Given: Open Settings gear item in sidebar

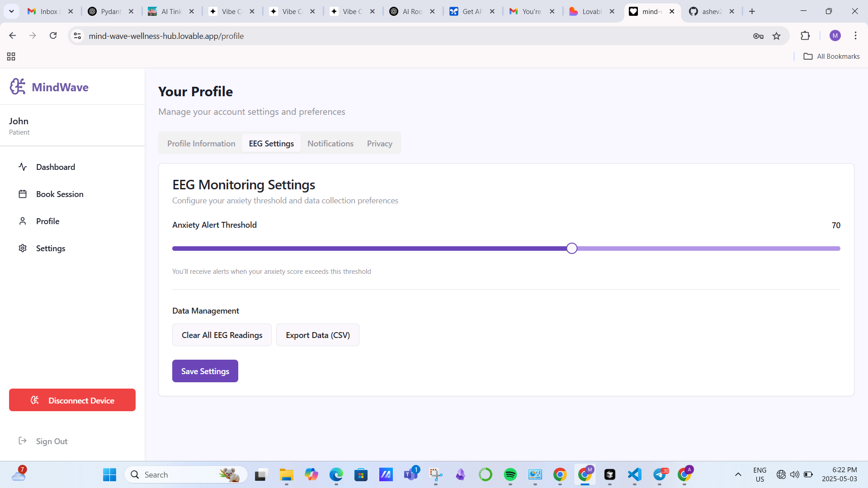Looking at the screenshot, I should coord(23,248).
